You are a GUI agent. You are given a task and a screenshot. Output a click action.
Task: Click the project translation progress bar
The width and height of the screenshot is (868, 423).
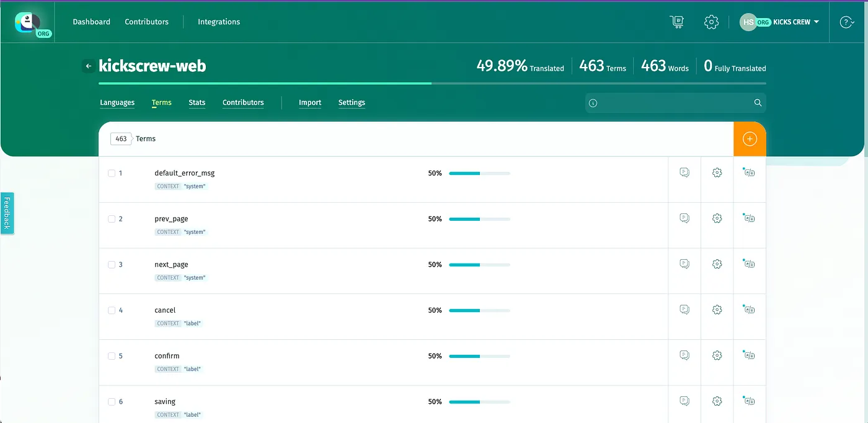(432, 83)
